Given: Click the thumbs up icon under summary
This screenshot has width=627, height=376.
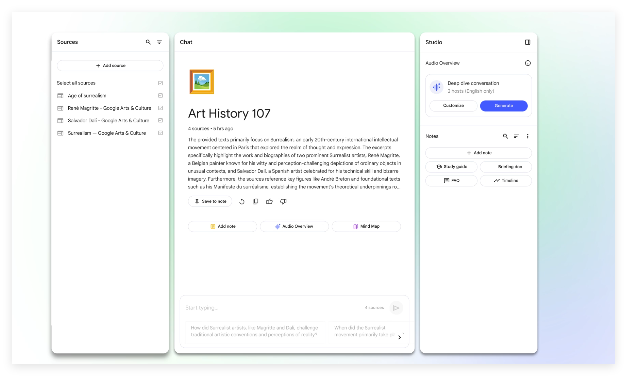Looking at the screenshot, I should pyautogui.click(x=269, y=202).
